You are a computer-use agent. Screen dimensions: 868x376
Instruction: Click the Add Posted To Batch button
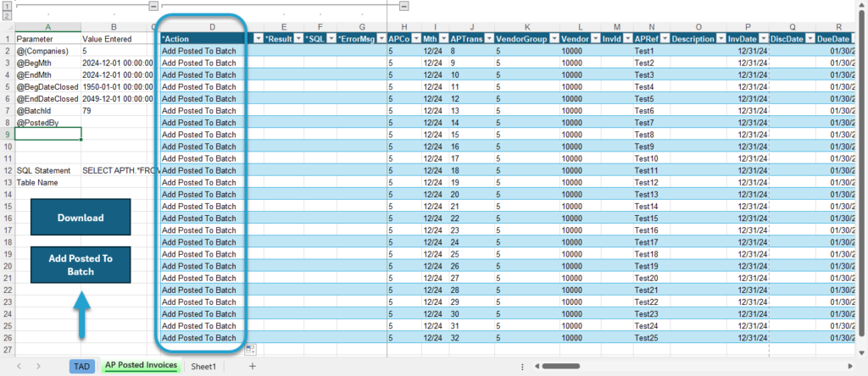coord(81,265)
